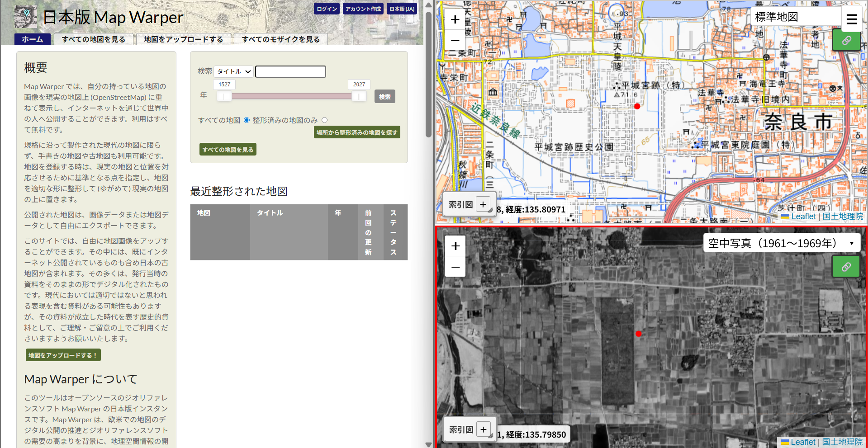Image resolution: width=868 pixels, height=448 pixels.
Task: Zoom out on the aerial photo map
Action: [455, 267]
